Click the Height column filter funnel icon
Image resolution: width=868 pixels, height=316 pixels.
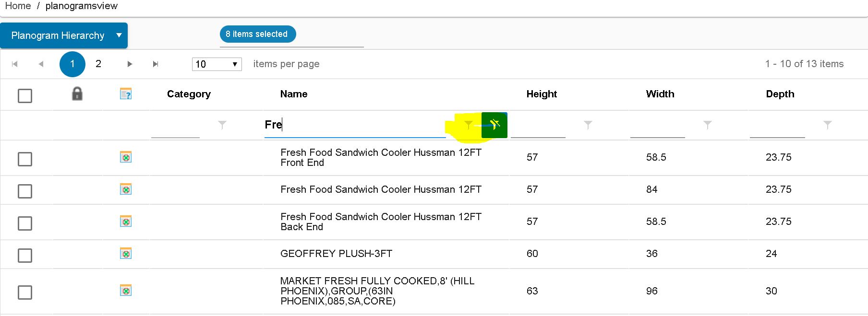(x=588, y=125)
